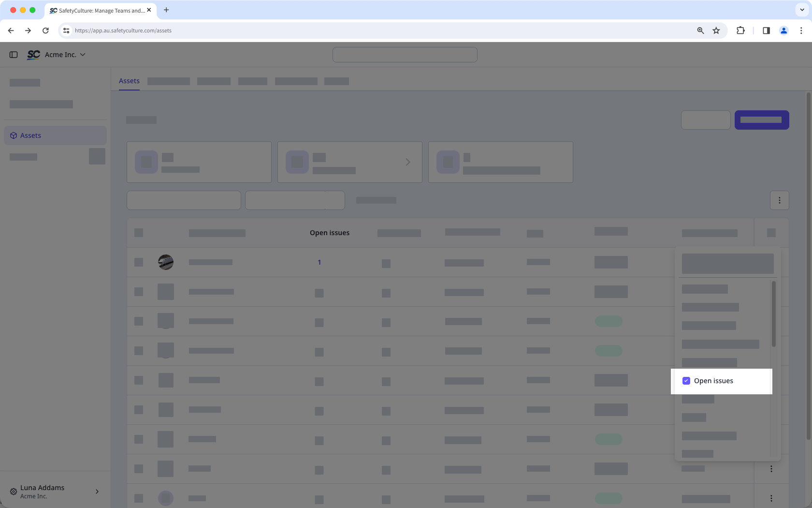Click the primary blue create button
Screen dimensions: 812x508
[762, 120]
